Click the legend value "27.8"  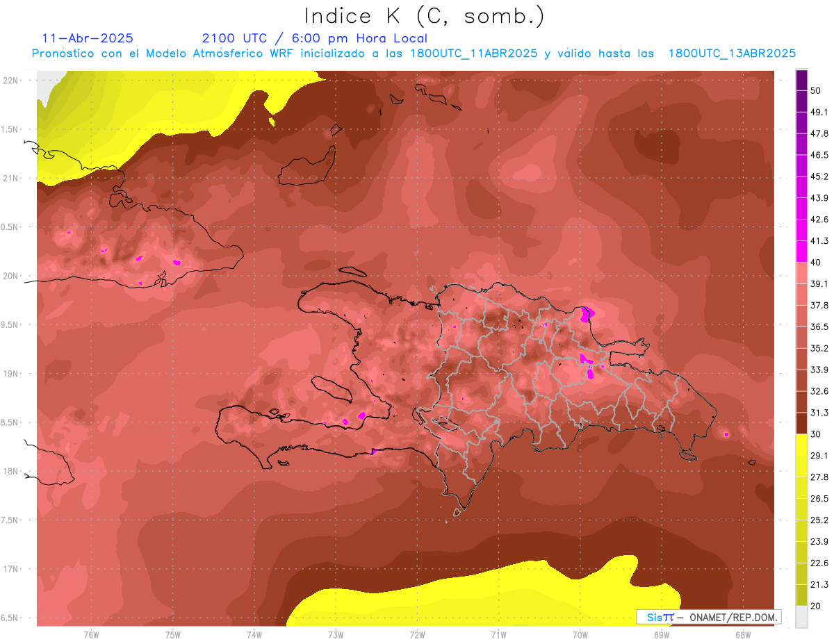(819, 477)
